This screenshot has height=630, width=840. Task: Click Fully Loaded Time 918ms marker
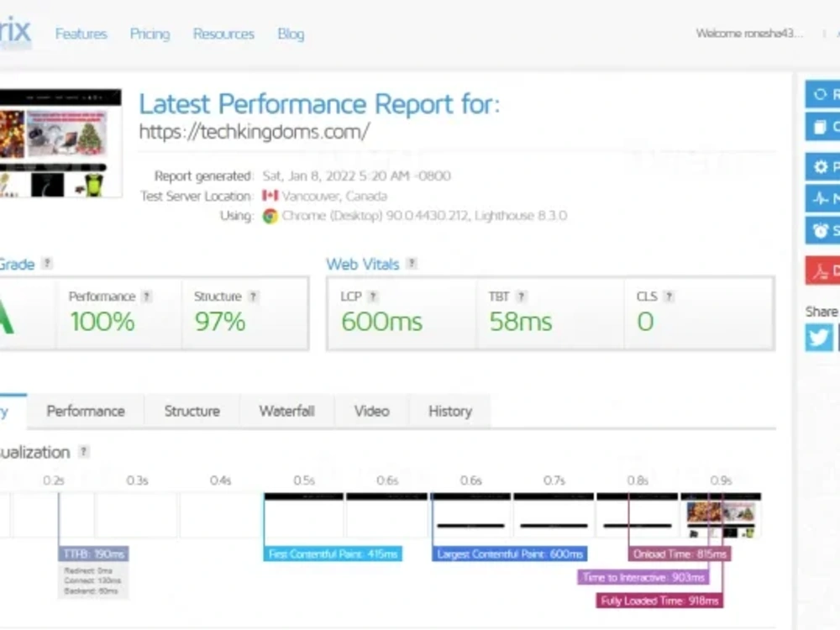[x=659, y=601]
